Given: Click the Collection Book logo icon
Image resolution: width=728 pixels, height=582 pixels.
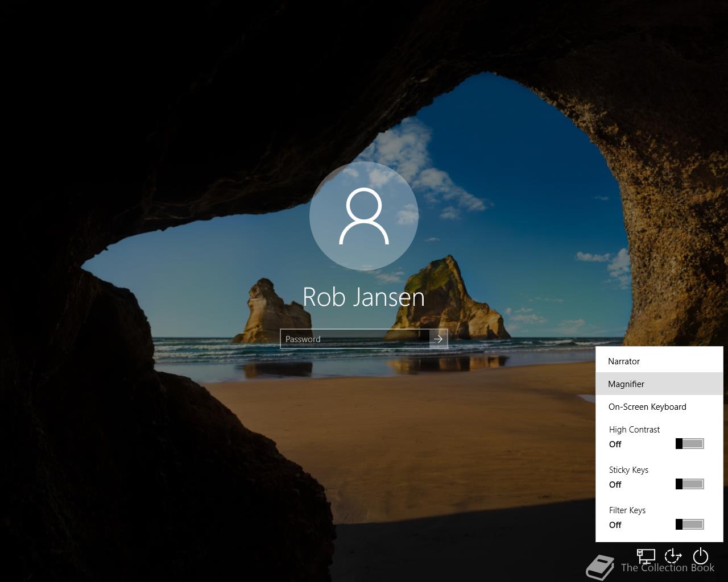Looking at the screenshot, I should [600, 567].
